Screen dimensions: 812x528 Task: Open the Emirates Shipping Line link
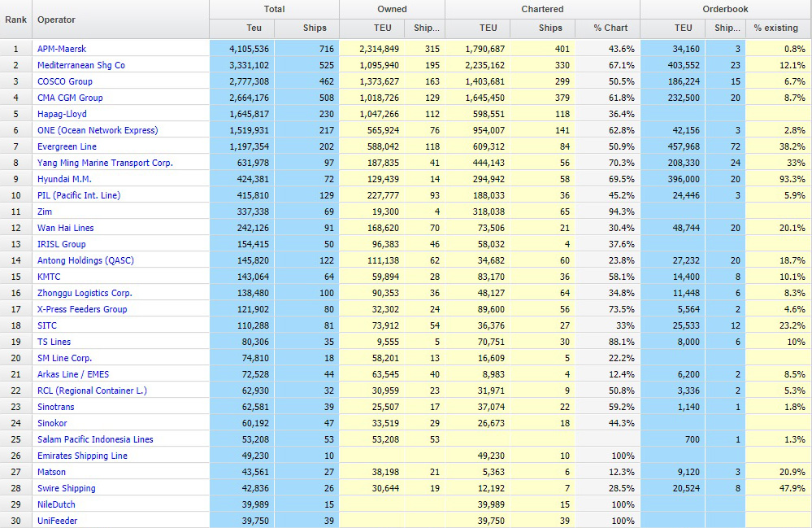(82, 456)
